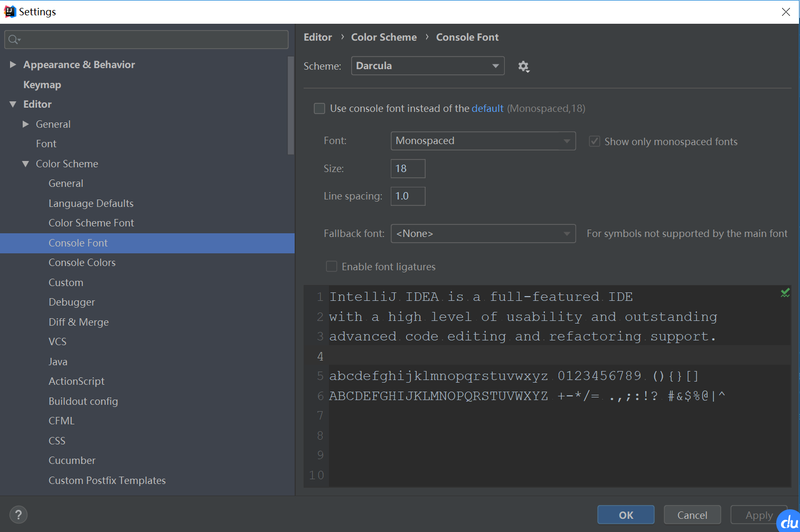Viewport: 800px width, 532px height.
Task: Click the settings tree scrollbar
Action: pyautogui.click(x=290, y=106)
